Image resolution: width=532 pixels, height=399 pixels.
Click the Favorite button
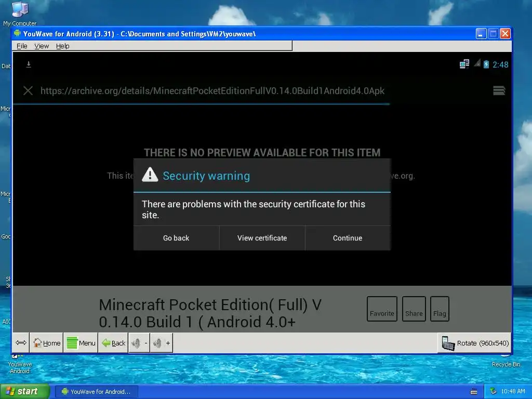pos(382,309)
